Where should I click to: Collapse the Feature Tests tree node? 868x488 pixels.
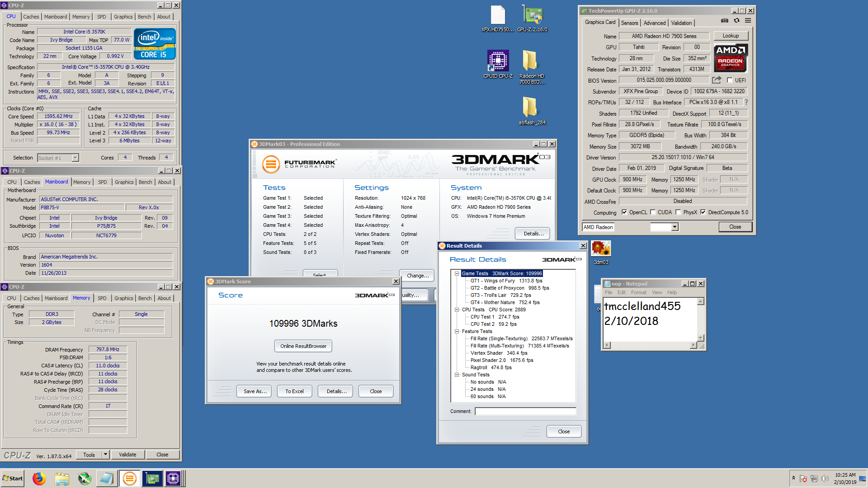457,331
